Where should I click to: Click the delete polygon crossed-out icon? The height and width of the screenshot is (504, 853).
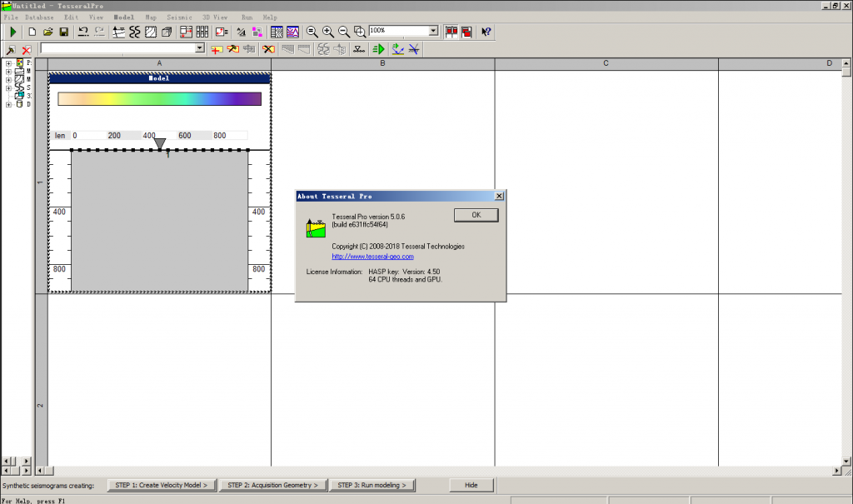[268, 49]
